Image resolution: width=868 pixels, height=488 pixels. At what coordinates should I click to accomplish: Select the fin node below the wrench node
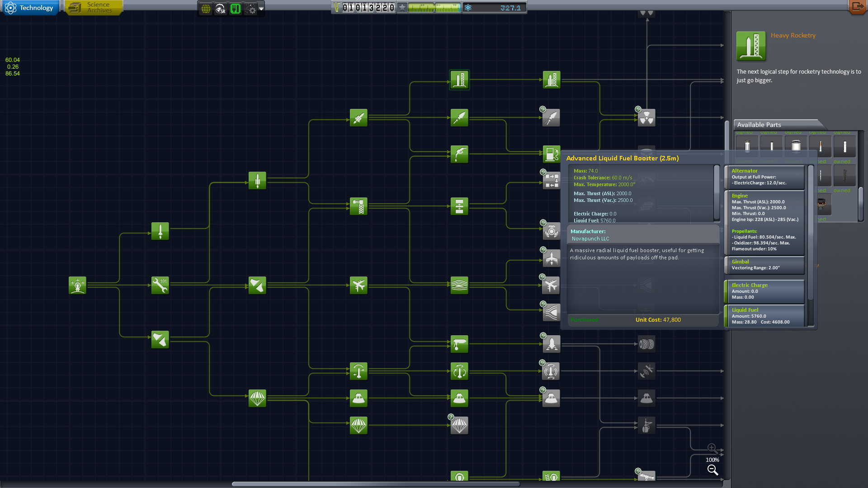coord(160,340)
